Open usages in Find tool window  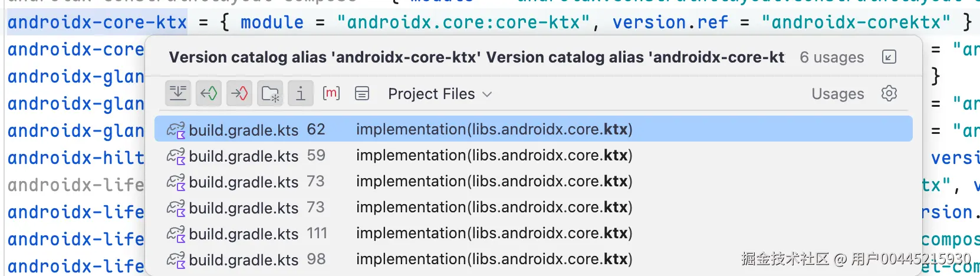coord(889,57)
